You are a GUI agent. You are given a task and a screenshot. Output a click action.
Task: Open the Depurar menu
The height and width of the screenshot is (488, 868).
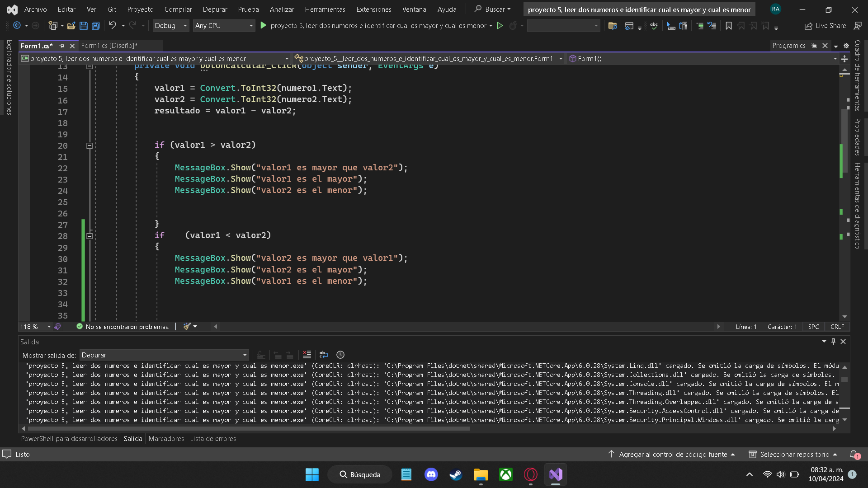215,9
